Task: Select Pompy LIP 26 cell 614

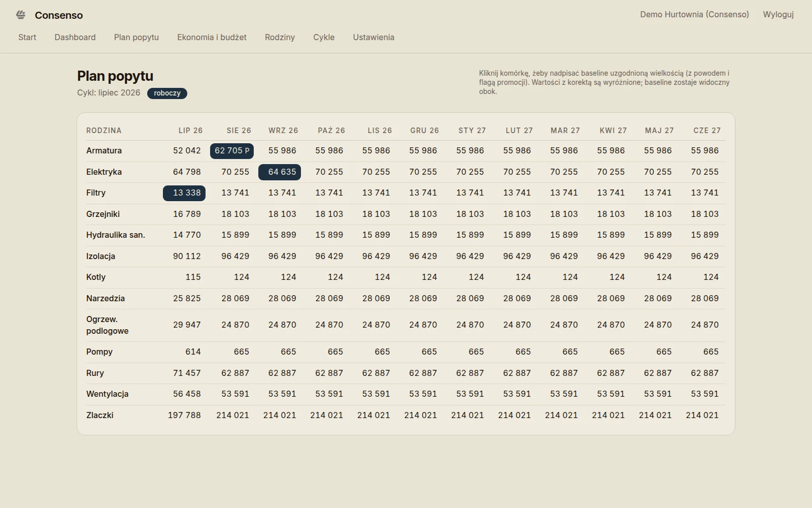Action: point(193,352)
